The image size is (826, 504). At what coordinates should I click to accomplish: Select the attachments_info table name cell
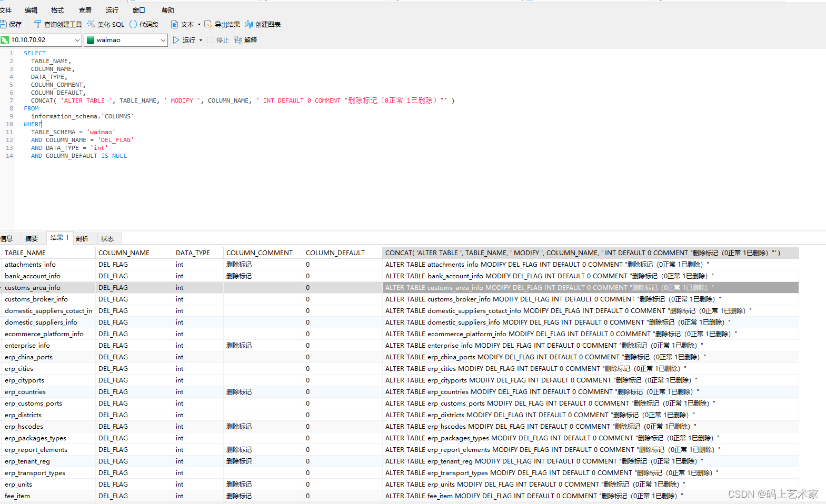coord(48,264)
